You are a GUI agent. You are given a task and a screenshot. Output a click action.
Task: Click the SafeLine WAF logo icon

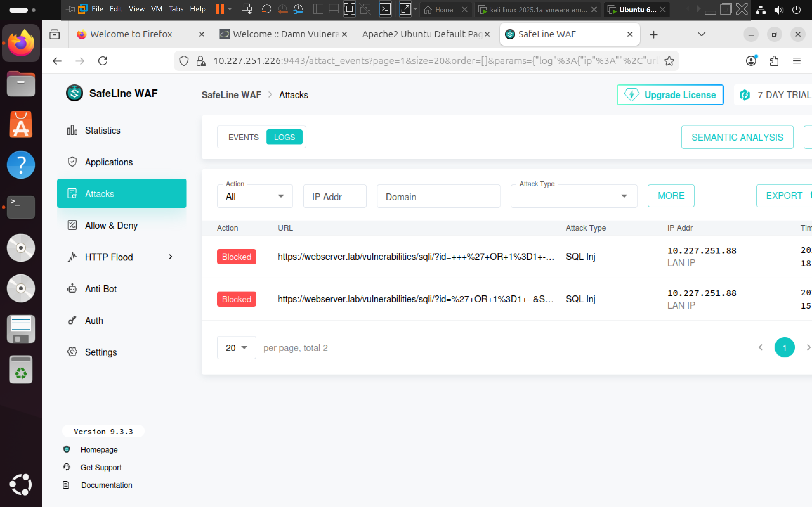(74, 93)
